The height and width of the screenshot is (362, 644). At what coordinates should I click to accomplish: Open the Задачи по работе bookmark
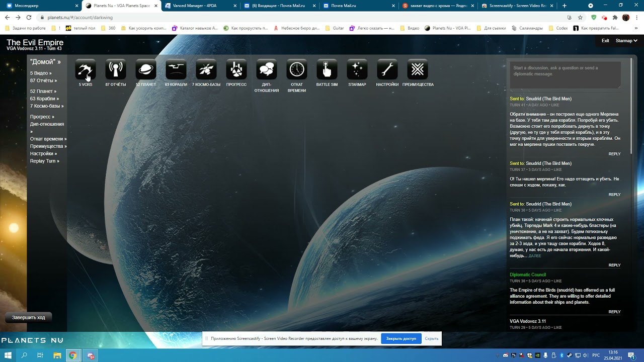[25, 28]
